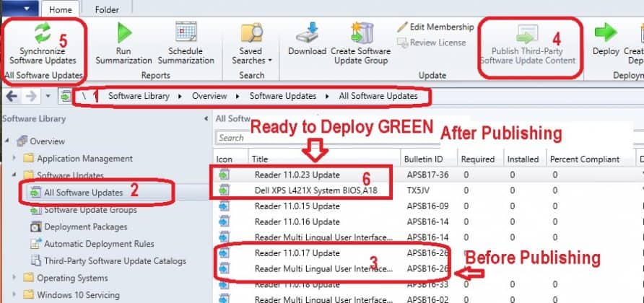This screenshot has width=644, height=303.
Task: Open the blue application menu button
Action: [19, 9]
